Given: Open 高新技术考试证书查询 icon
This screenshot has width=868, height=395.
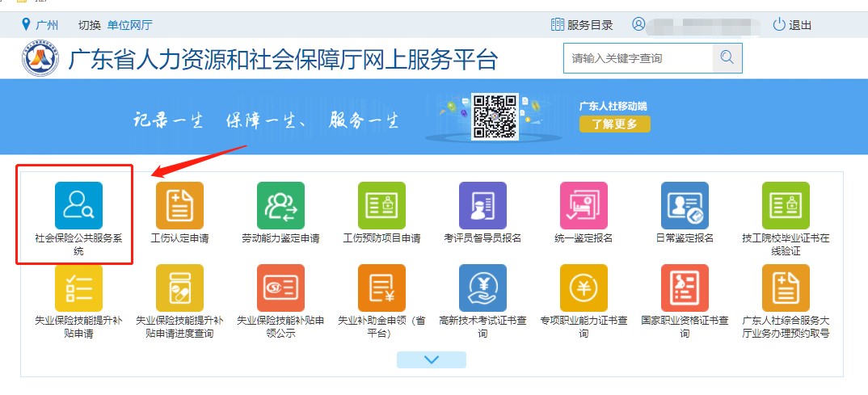Looking at the screenshot, I should click(x=482, y=288).
